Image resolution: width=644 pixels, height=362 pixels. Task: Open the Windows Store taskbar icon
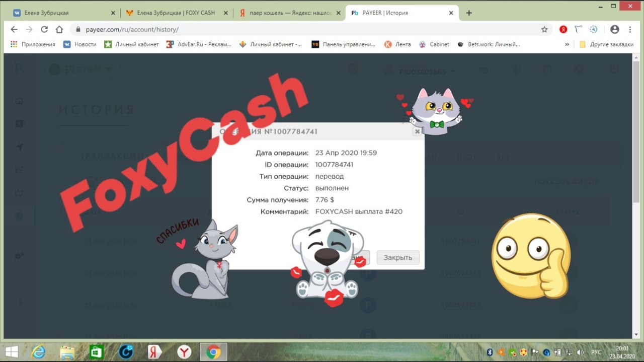tap(97, 352)
